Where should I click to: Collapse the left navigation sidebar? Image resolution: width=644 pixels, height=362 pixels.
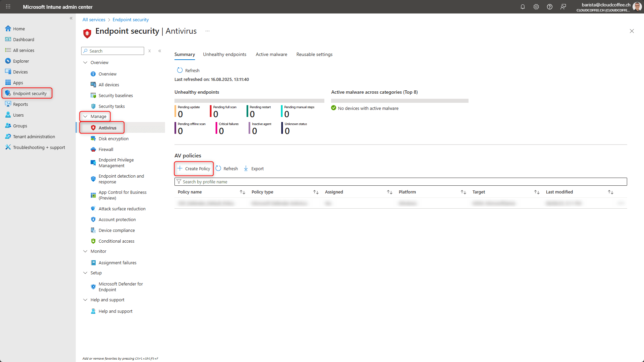pos(71,18)
